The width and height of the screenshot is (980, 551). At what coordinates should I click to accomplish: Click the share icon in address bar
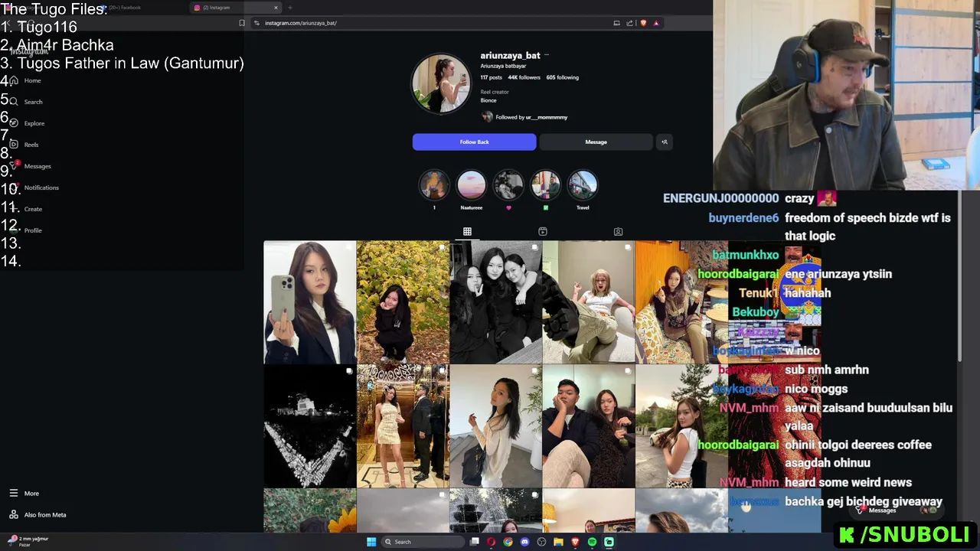629,23
